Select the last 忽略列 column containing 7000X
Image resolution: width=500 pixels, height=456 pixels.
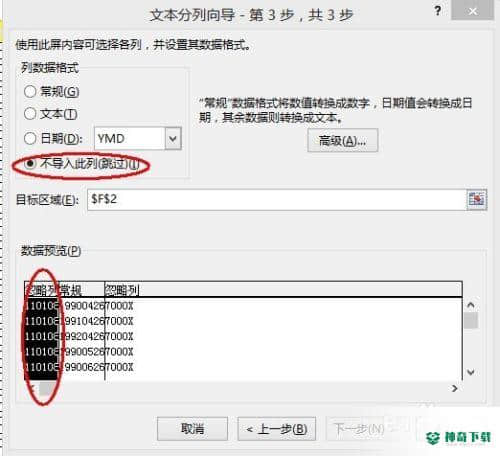pos(283,291)
